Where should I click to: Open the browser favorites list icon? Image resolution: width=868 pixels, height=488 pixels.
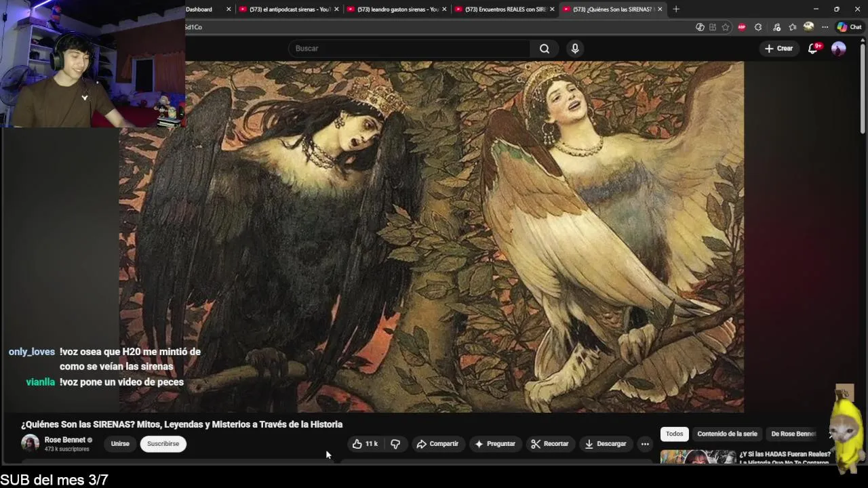(x=792, y=27)
